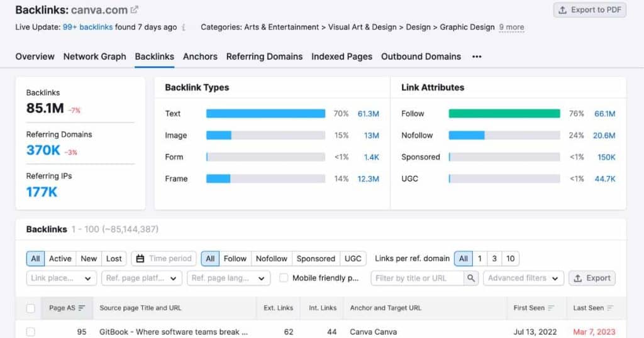
Task: Click the calendar icon in Time period
Action: 140,259
